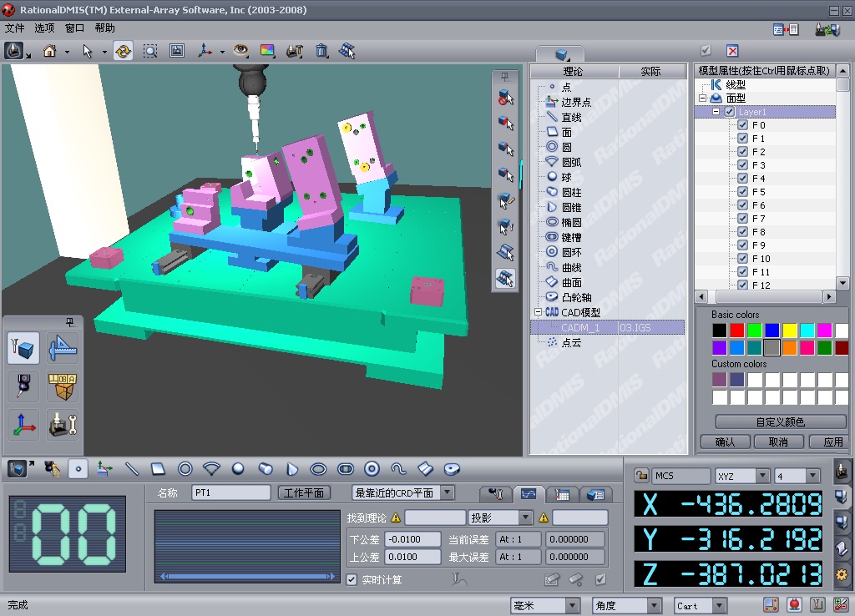Select the surface feature icon in bottom toolbar
Viewport: 855px width, 616px height.
[x=425, y=469]
